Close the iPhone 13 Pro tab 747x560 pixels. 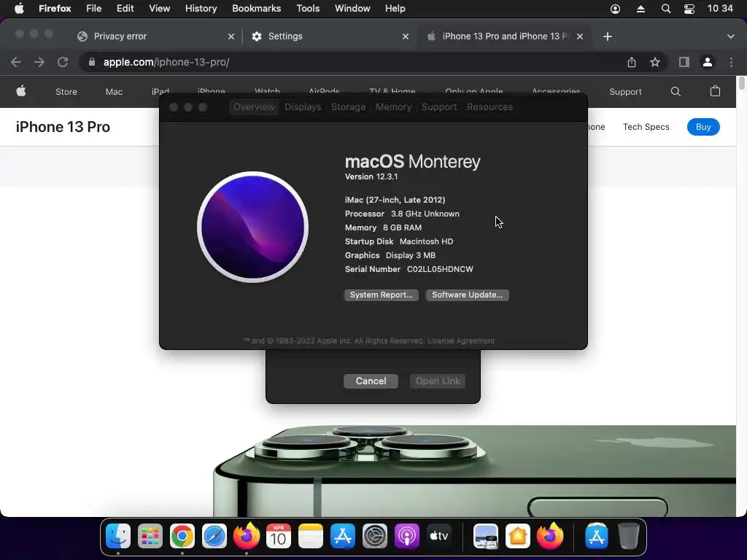click(580, 36)
